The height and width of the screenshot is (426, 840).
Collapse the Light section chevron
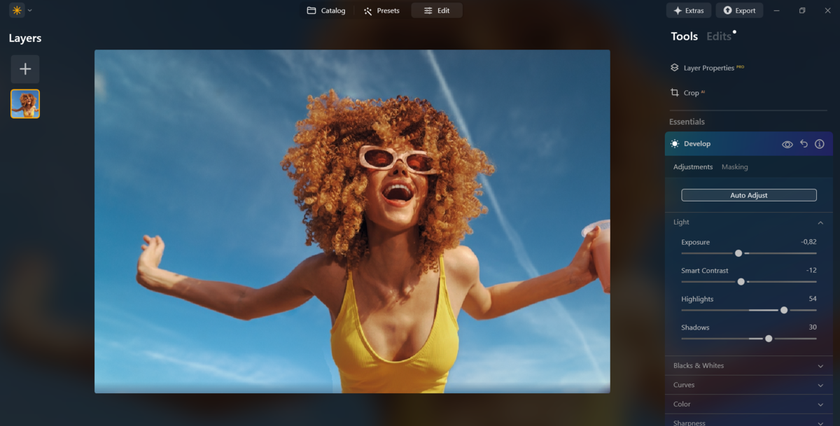(820, 222)
